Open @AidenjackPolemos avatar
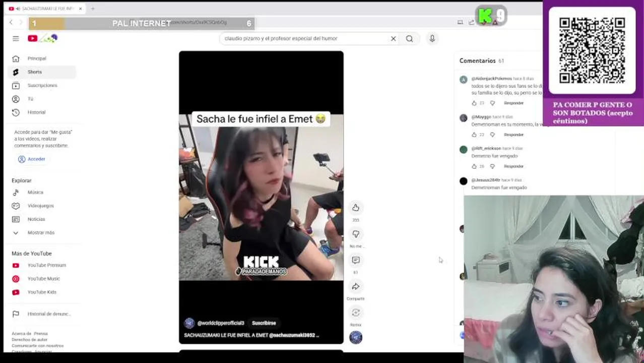This screenshot has width=644, height=363. (463, 80)
